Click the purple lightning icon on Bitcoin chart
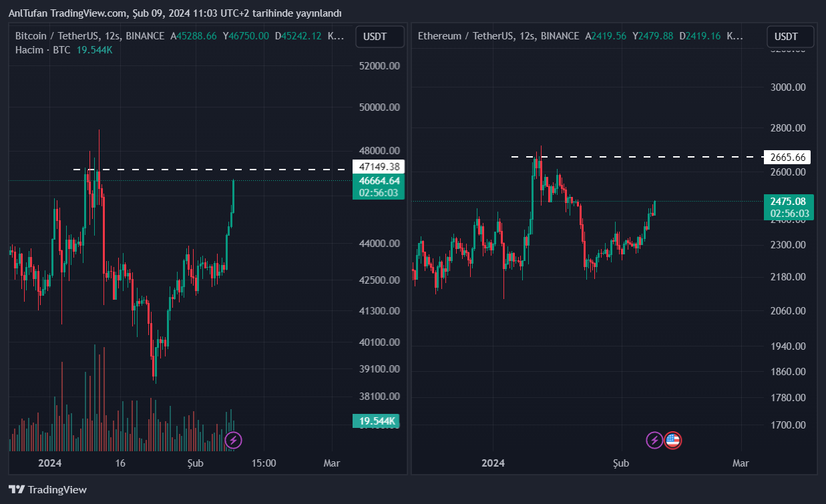 click(x=233, y=440)
